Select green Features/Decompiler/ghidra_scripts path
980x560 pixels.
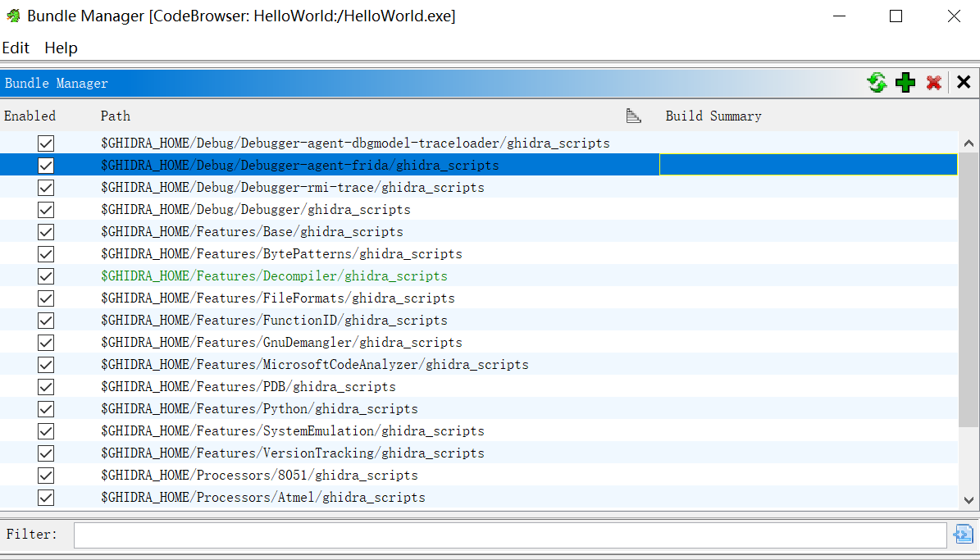(x=274, y=276)
